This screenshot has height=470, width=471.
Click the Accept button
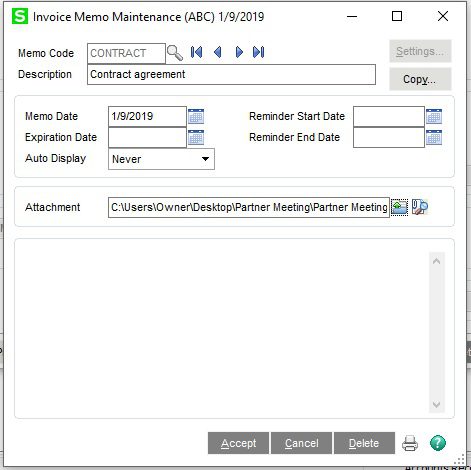[x=238, y=443]
